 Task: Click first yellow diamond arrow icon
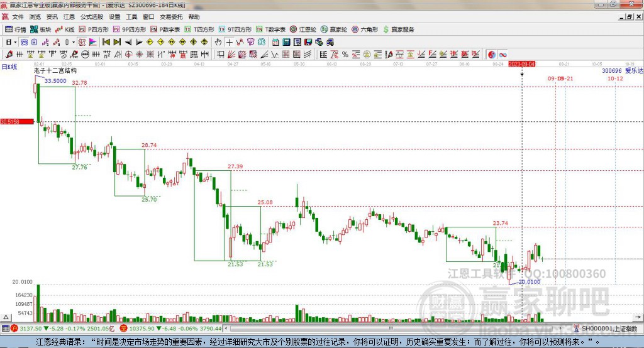[150, 42]
